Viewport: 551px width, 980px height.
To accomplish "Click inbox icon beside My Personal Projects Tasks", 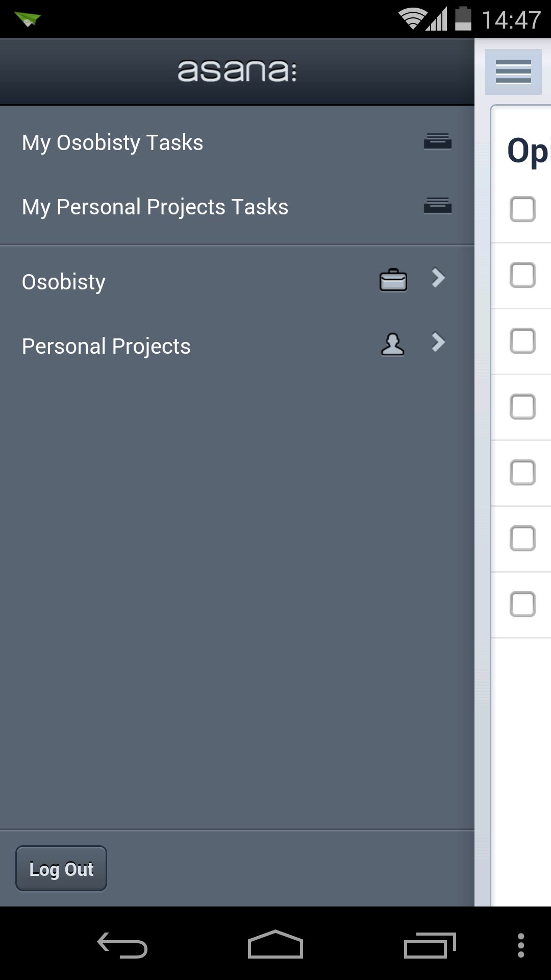I will 437,206.
